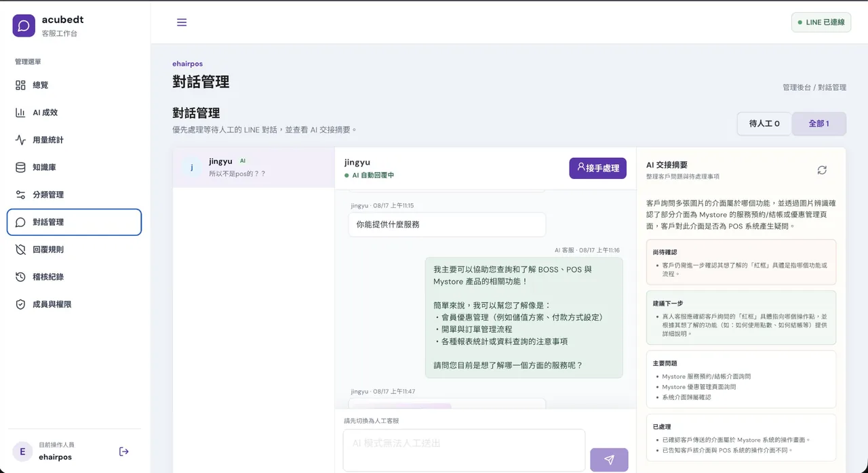This screenshot has width=868, height=473.
Task: Open 稽核紀錄 menu item
Action: click(x=74, y=277)
